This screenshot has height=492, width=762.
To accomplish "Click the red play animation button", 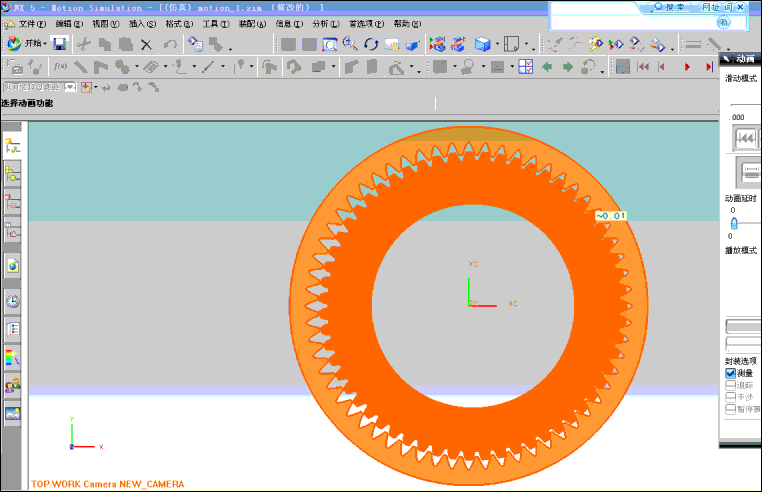I will pos(687,67).
